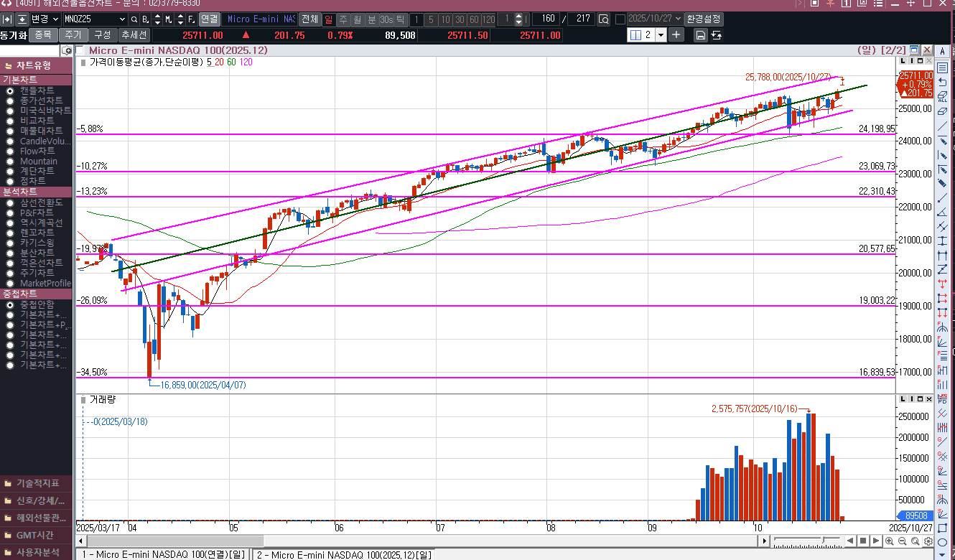
Task: Click the 환경설정 button
Action: 704,19
